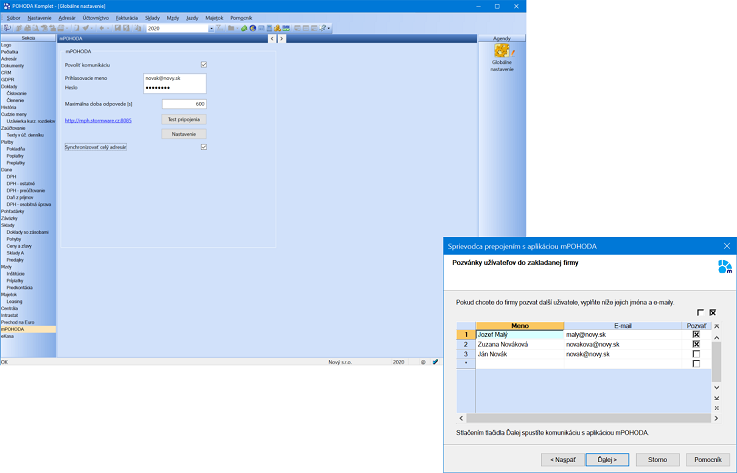
Task: Open the Pomocník menu
Action: click(241, 18)
